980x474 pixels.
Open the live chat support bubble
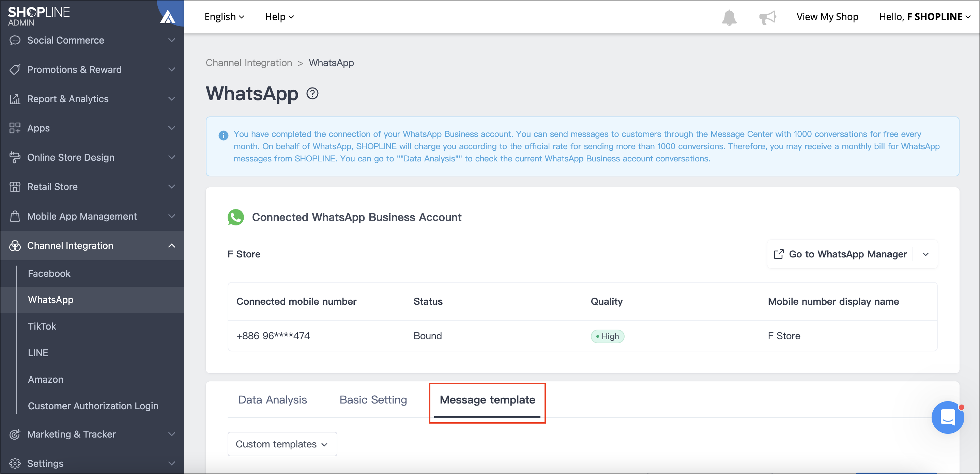[x=947, y=417]
